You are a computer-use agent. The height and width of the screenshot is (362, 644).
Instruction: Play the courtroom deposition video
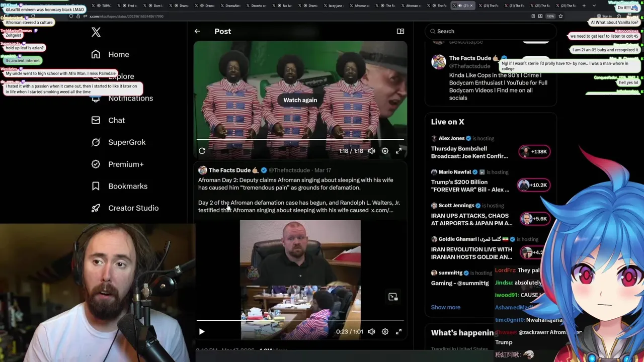tap(202, 332)
